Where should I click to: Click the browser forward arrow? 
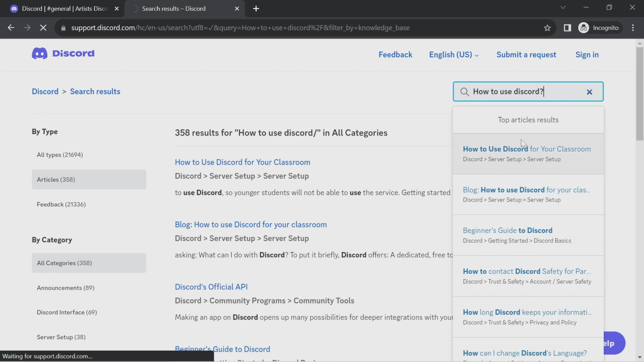[x=27, y=28]
